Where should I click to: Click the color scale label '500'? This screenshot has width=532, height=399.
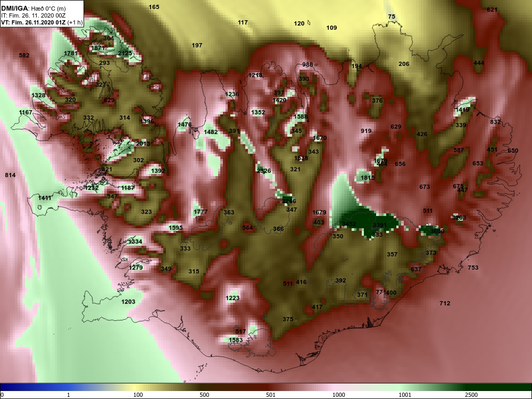(x=204, y=395)
